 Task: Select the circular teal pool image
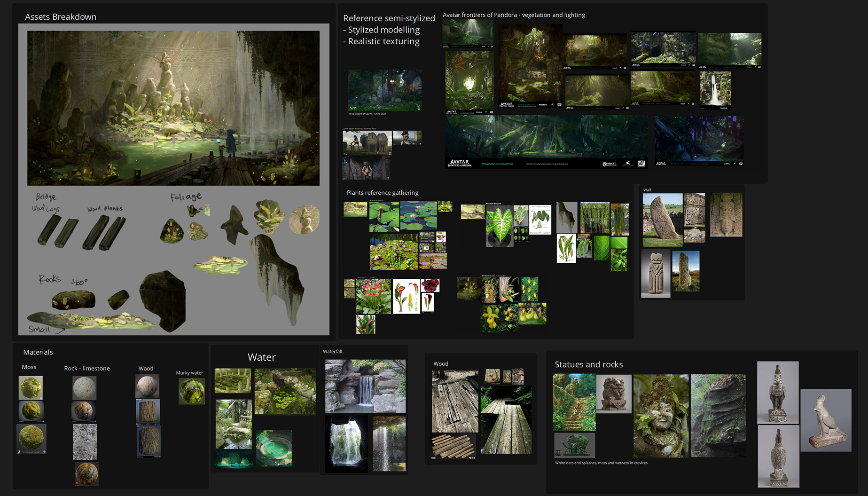coord(274,448)
